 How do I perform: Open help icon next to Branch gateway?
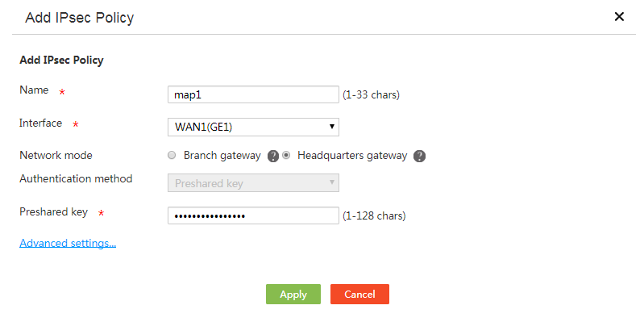click(273, 157)
